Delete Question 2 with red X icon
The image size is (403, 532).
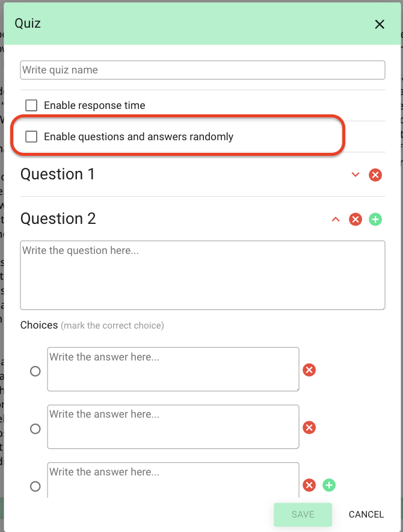coord(355,219)
